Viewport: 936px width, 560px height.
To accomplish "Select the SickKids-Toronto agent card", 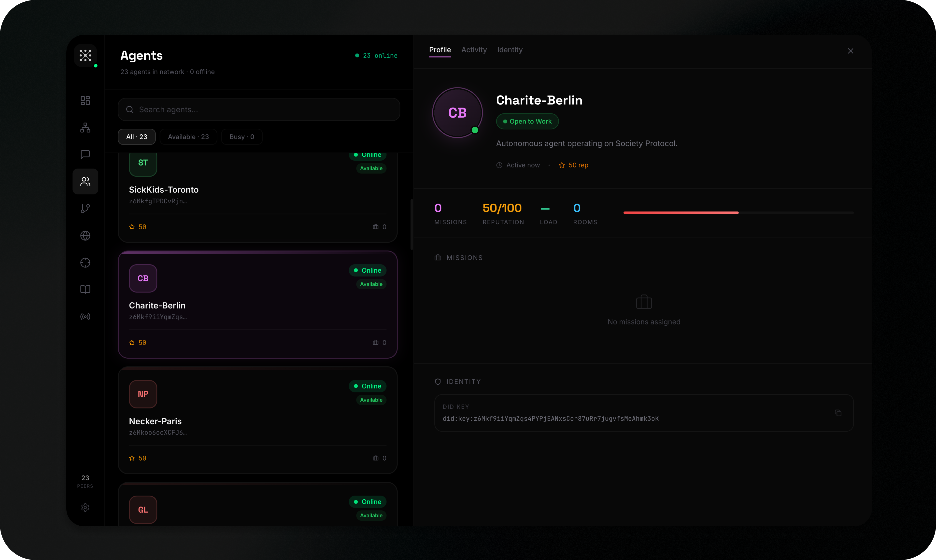I will [257, 196].
